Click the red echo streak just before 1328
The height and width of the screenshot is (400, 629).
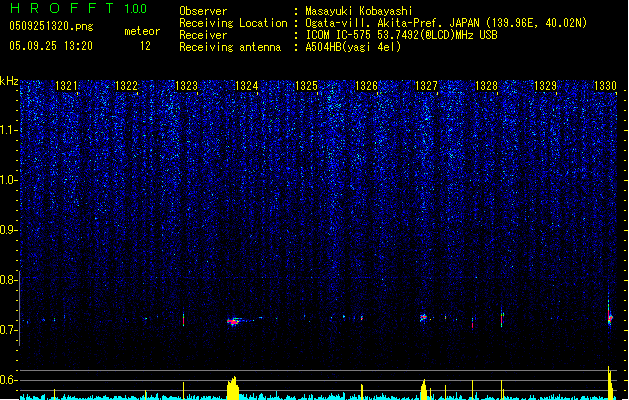[x=473, y=323]
